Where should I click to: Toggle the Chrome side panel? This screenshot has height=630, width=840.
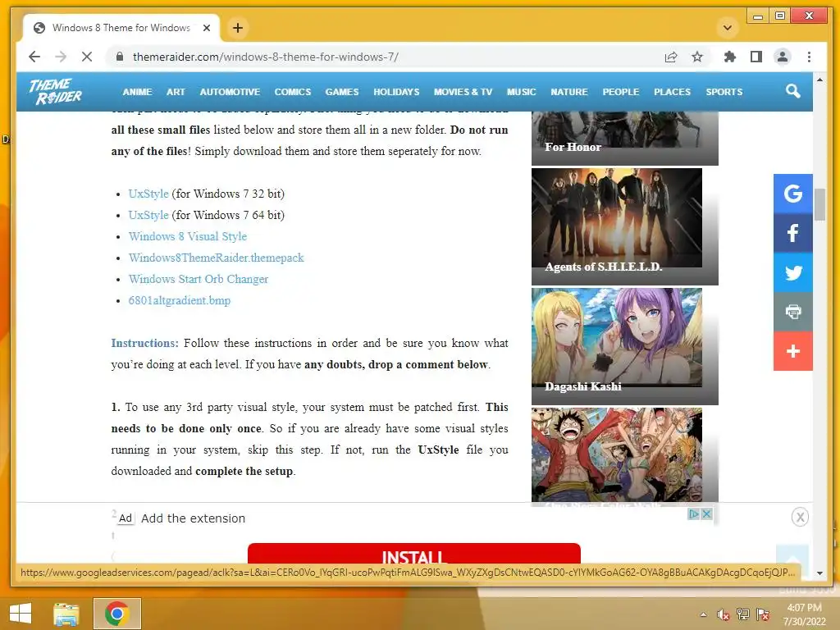pyautogui.click(x=756, y=57)
